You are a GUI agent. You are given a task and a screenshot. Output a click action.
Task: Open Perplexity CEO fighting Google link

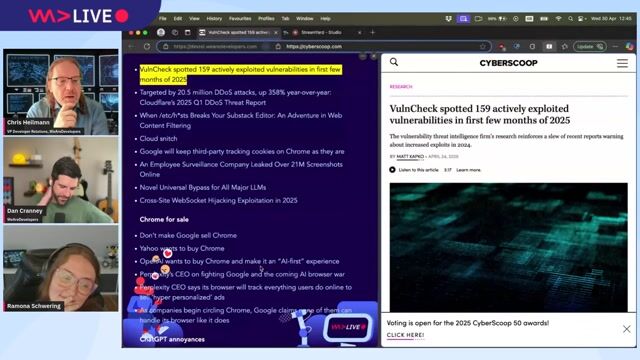click(242, 274)
